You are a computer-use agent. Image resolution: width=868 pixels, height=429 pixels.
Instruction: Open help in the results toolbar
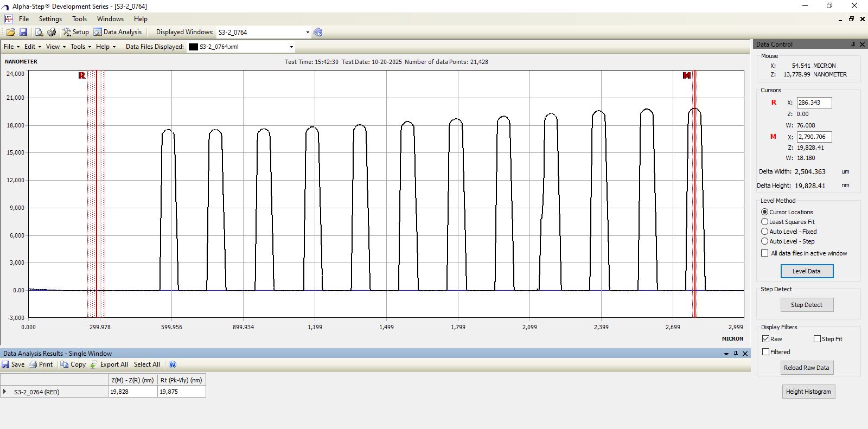173,364
